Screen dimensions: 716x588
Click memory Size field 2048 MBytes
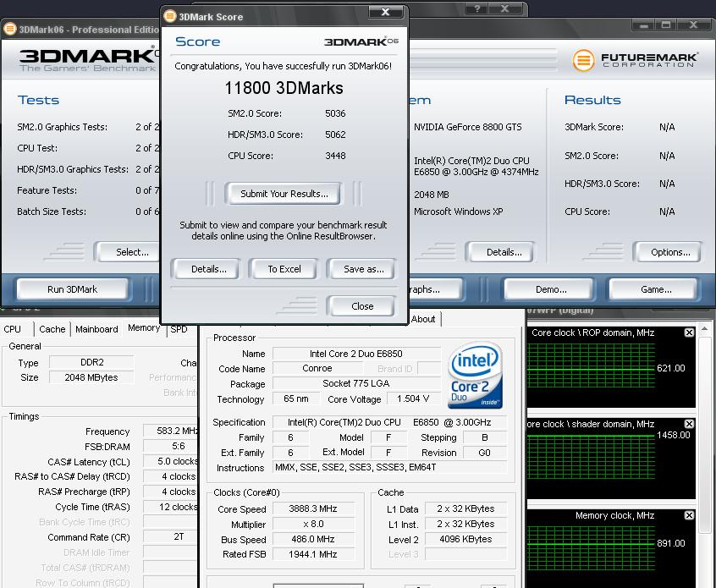coord(91,377)
